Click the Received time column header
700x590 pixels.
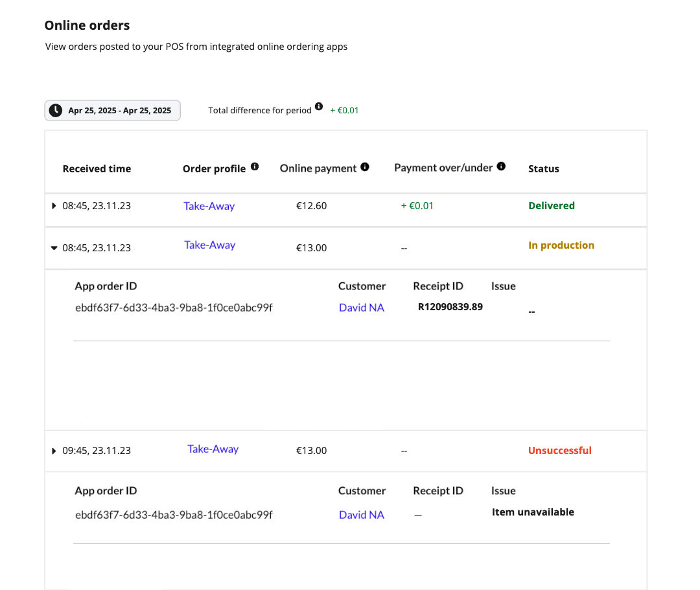[x=97, y=168]
